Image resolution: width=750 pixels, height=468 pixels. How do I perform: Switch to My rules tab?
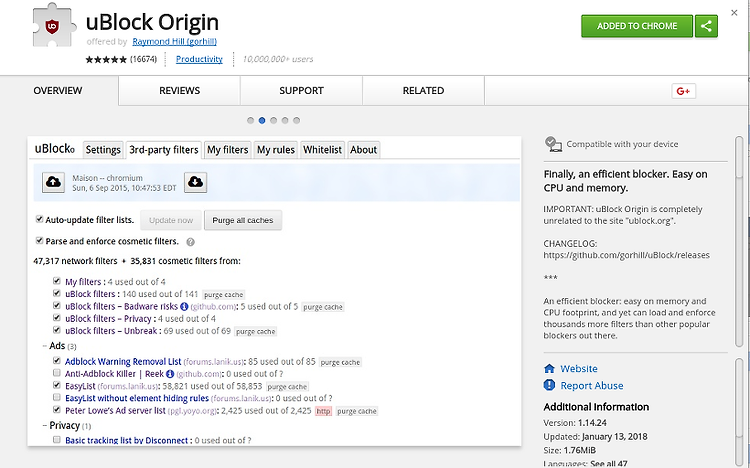(276, 150)
